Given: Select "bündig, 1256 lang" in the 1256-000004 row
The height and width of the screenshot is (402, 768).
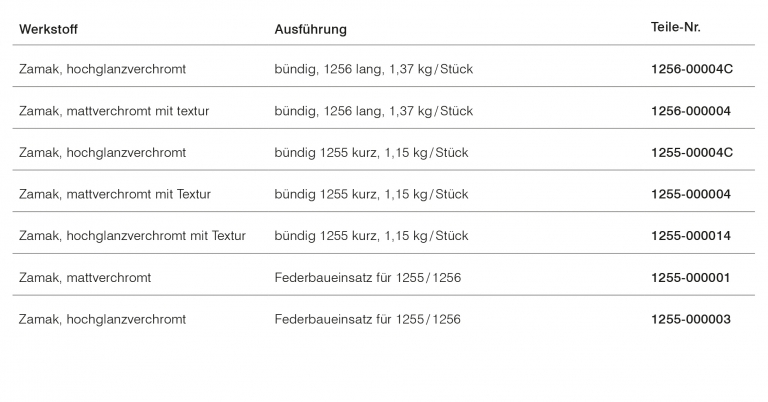Looking at the screenshot, I should point(373,111).
